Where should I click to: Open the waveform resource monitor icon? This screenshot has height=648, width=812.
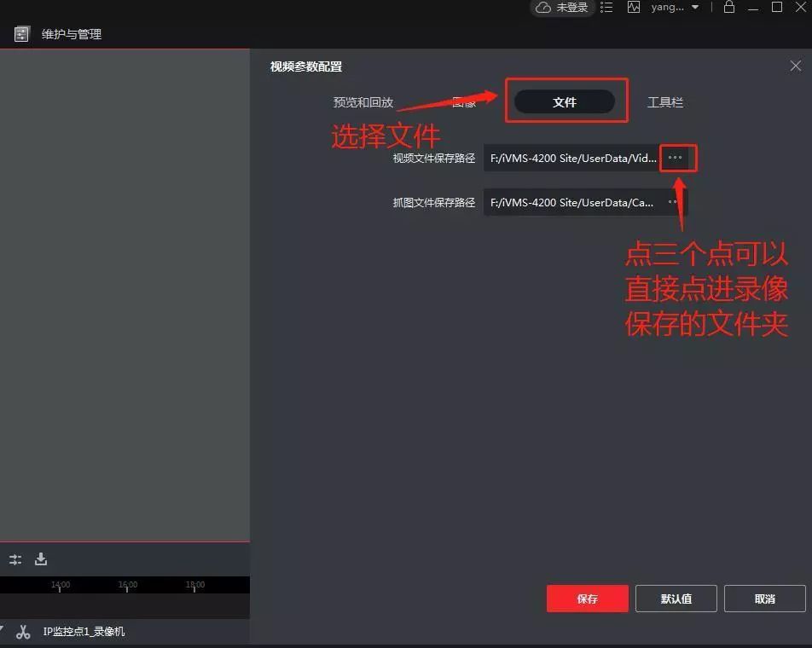pos(633,8)
